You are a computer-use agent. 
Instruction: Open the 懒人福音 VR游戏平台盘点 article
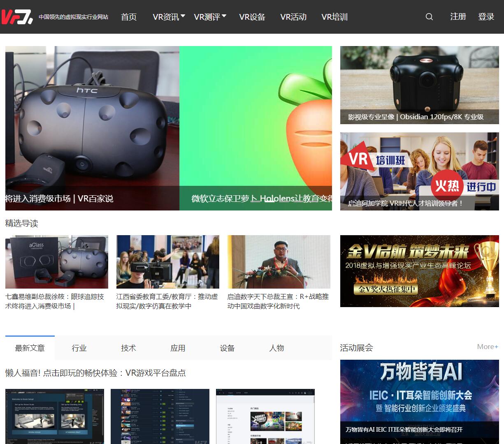tap(95, 373)
